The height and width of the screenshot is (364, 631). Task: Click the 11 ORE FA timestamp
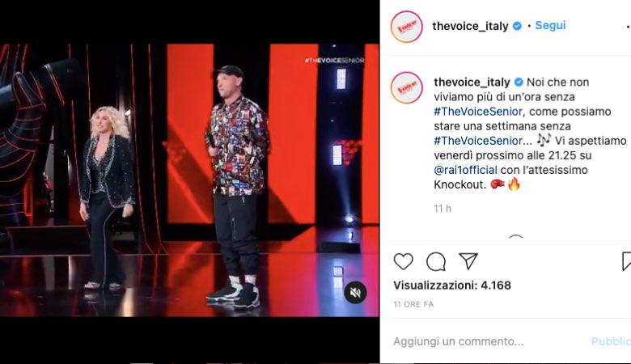point(413,304)
